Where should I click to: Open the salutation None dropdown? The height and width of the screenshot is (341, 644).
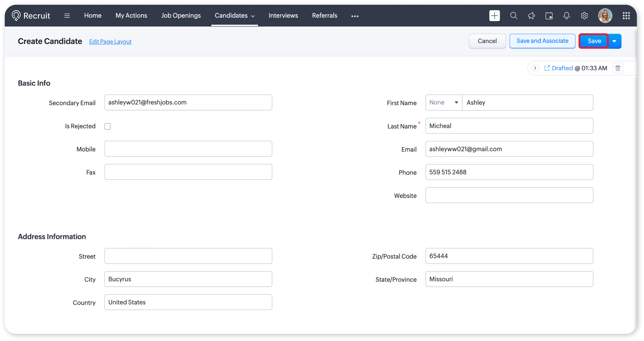pos(443,102)
